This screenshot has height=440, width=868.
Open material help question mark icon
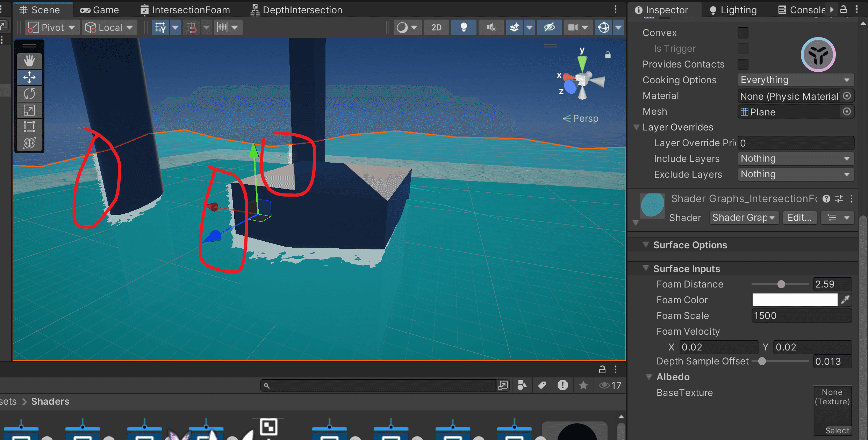tap(826, 199)
